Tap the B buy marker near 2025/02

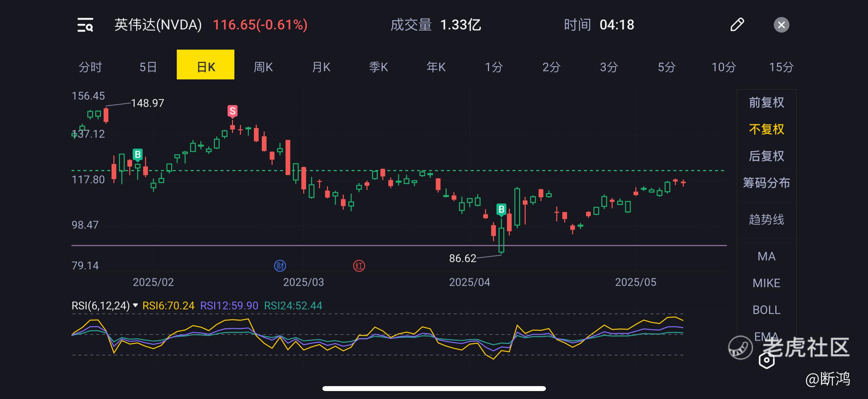click(137, 155)
